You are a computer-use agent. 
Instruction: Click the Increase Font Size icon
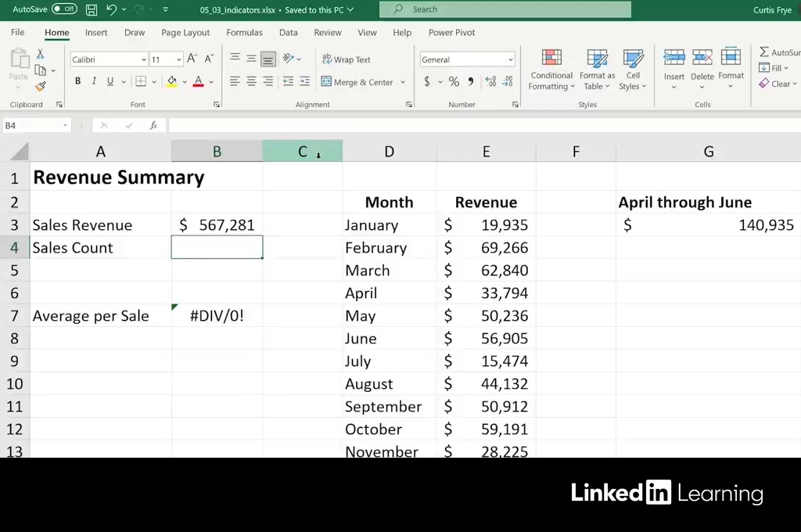pos(192,59)
